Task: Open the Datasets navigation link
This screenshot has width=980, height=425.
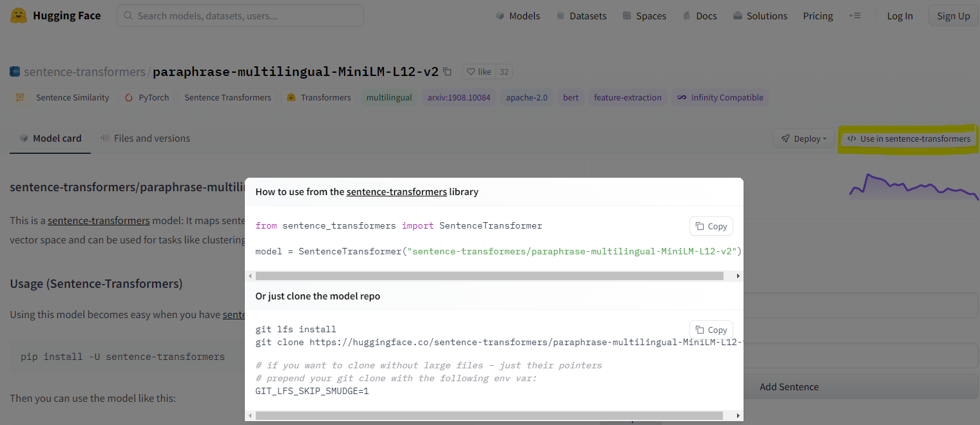Action: [x=581, y=15]
